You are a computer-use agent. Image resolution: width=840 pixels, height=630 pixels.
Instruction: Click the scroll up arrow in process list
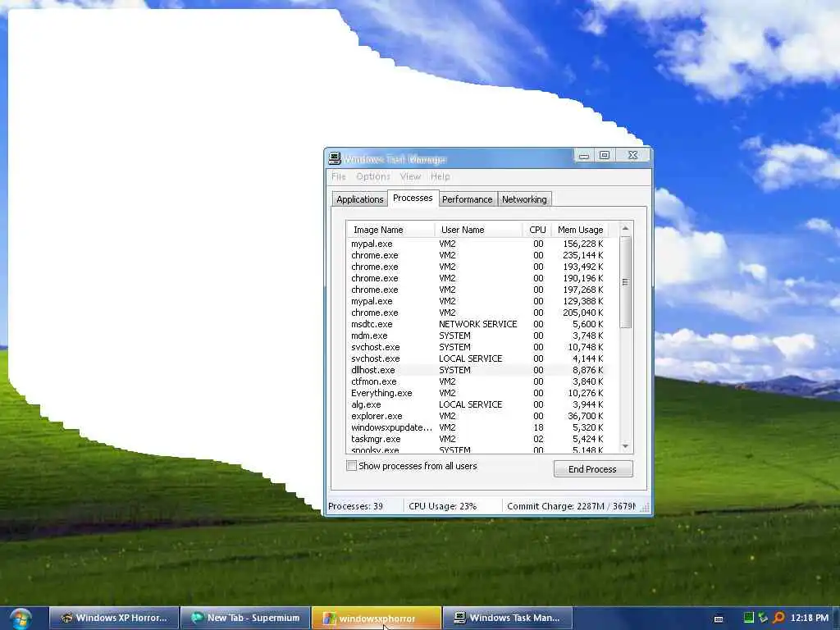point(625,229)
